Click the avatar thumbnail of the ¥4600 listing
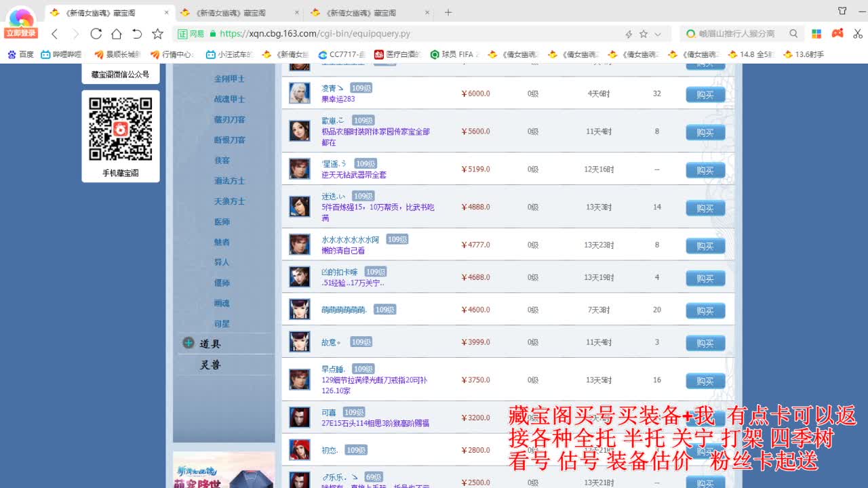Image resolution: width=868 pixels, height=488 pixels. tap(300, 309)
